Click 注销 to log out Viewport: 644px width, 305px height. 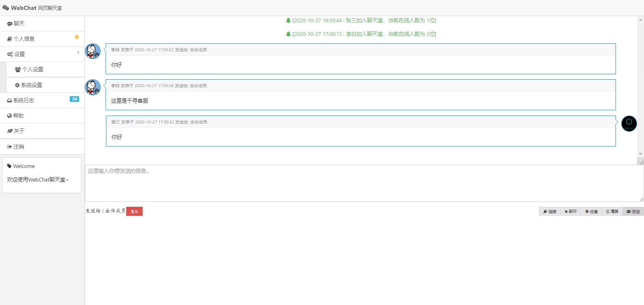pos(42,147)
